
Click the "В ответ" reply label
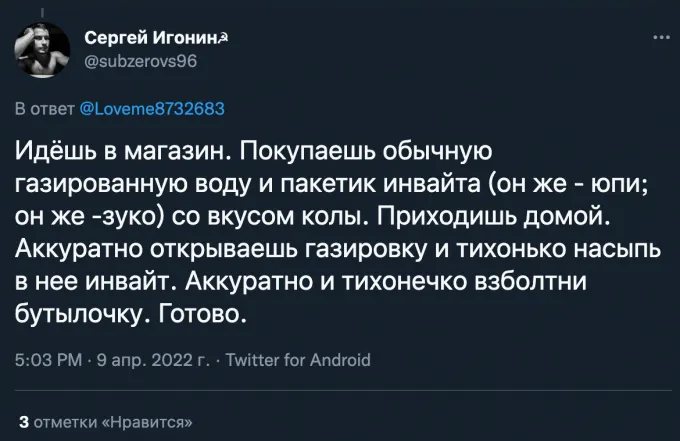(39, 108)
